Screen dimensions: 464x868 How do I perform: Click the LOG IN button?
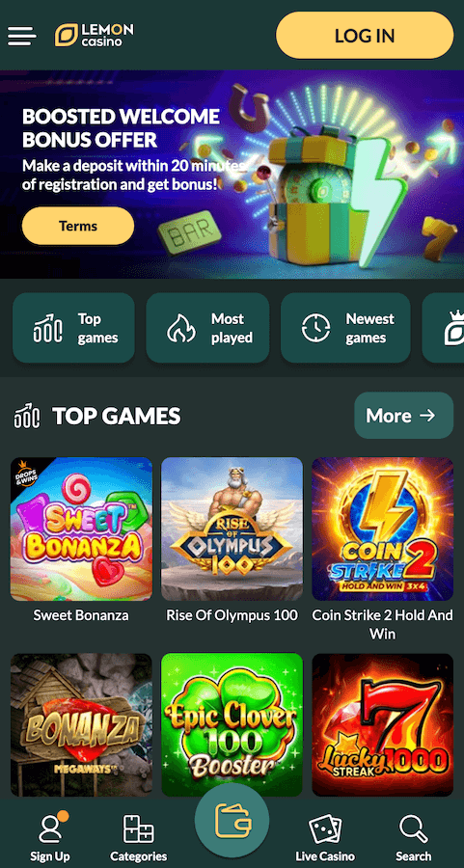(x=365, y=36)
